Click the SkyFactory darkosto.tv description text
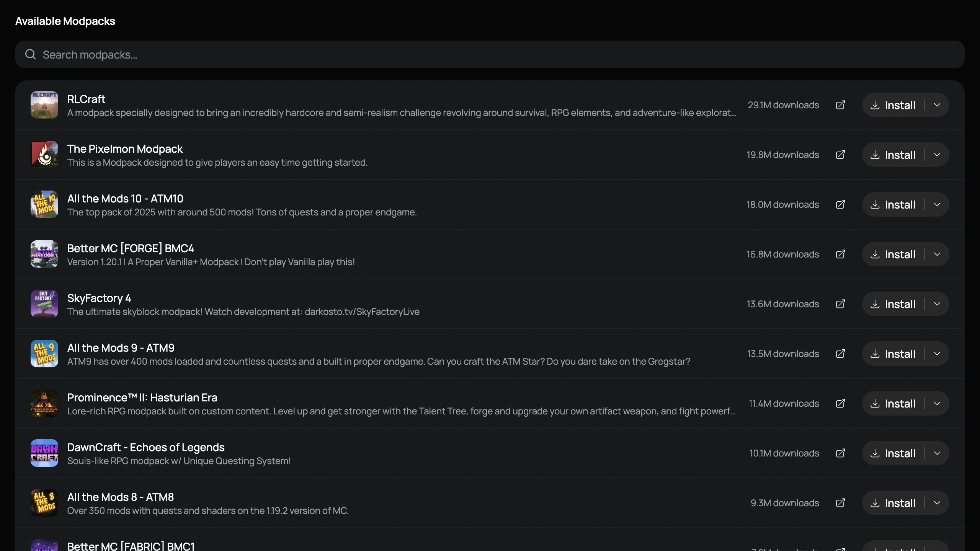 coord(243,311)
